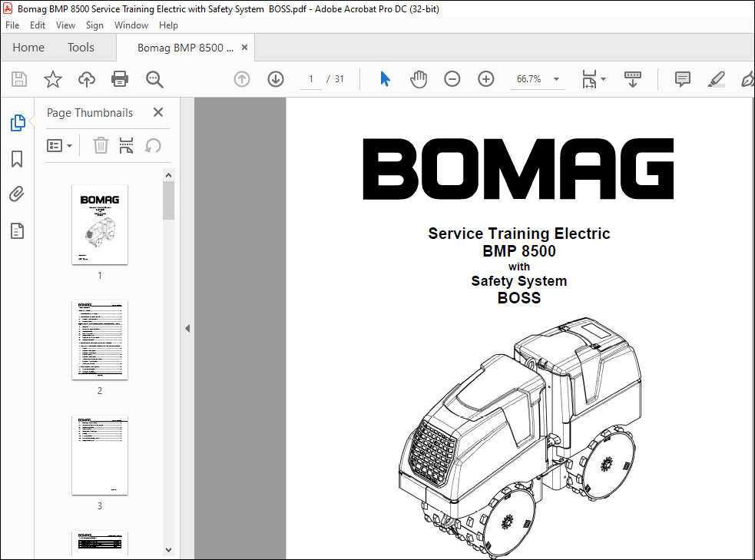Close the Bomag BMP 8500 document tab
The image size is (755, 560).
(244, 47)
